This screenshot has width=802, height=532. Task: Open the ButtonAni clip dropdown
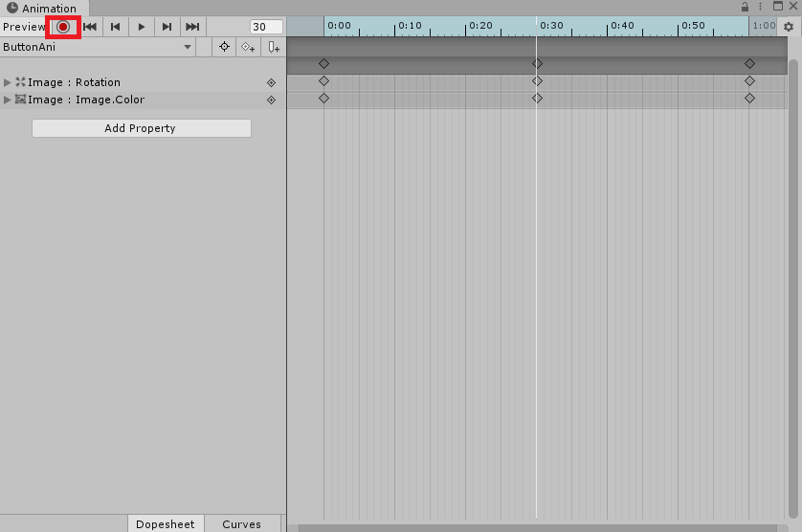click(x=98, y=47)
